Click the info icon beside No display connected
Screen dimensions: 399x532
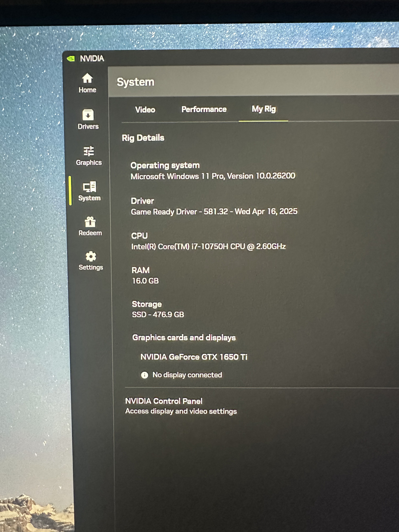coord(144,375)
